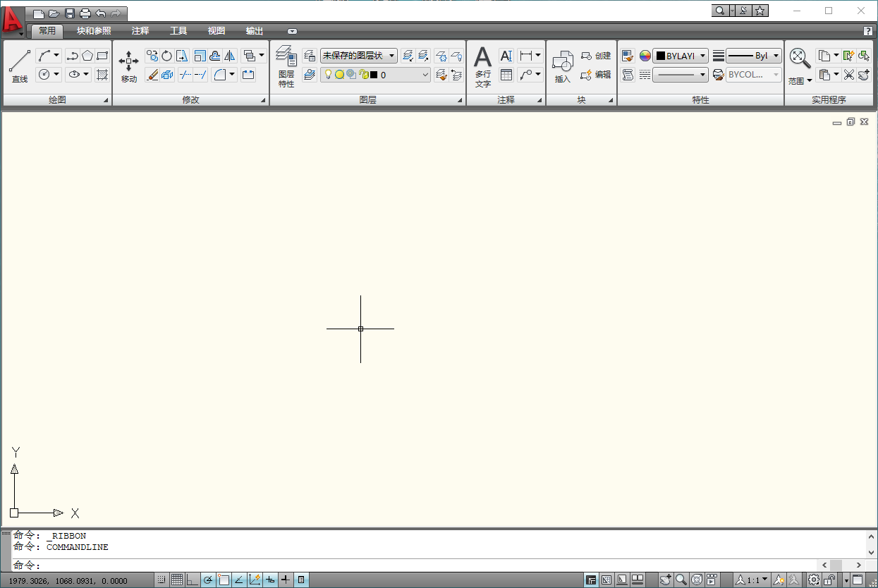
Task: Click the 编辑 block edit button
Action: pos(599,76)
